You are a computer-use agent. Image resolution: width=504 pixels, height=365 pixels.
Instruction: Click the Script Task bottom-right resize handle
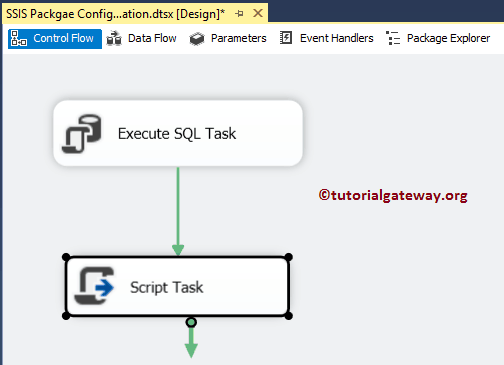pos(289,316)
